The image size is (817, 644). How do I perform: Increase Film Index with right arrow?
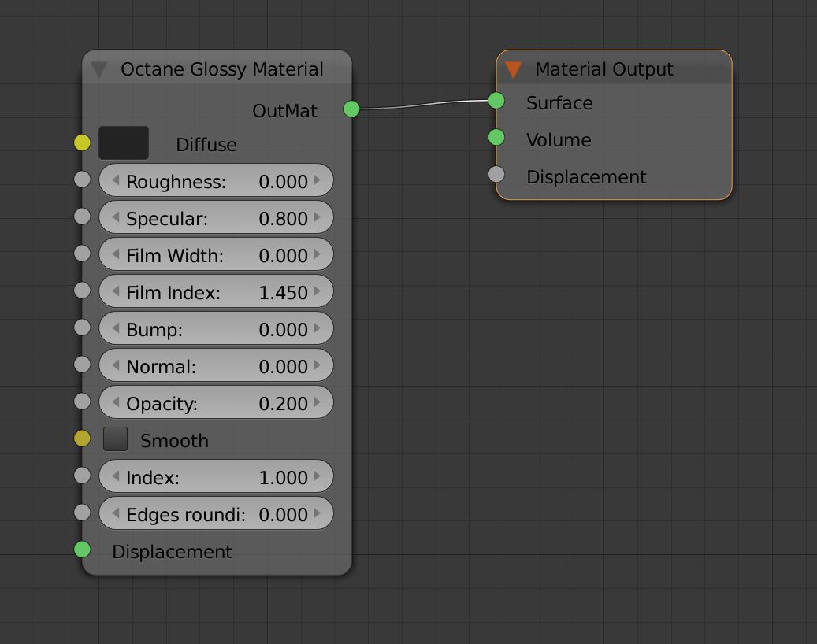pos(317,291)
